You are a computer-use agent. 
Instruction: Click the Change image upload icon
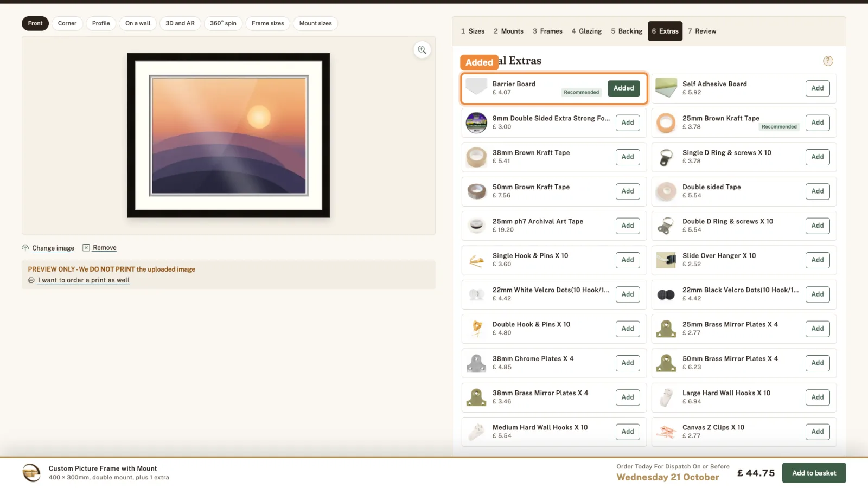(25, 248)
